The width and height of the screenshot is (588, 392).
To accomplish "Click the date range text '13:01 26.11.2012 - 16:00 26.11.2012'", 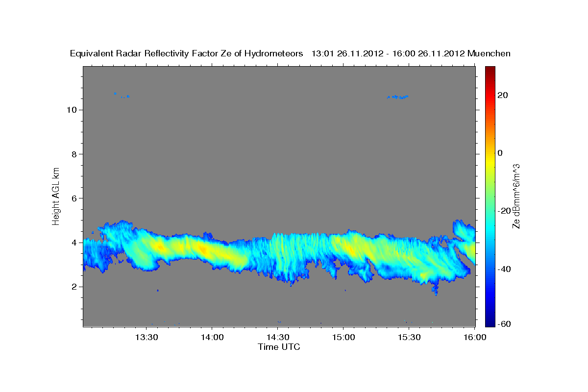I will pos(388,53).
